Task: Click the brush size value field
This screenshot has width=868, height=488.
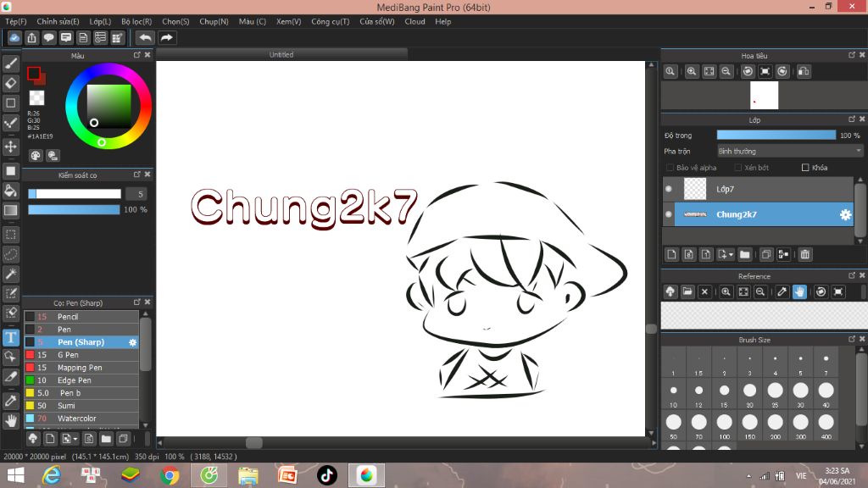Action: pos(136,194)
